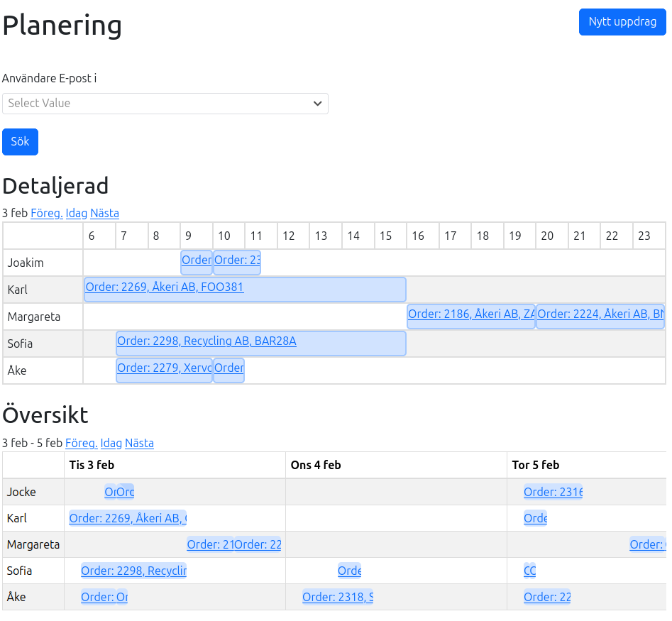
Task: Open Åke's order 2318 on Wednesday
Action: [337, 598]
